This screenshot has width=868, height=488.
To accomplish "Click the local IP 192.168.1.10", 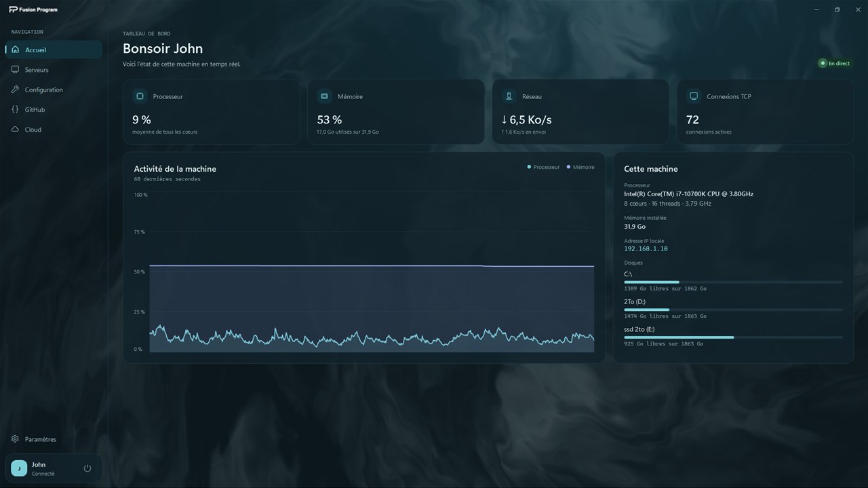I will coord(646,249).
